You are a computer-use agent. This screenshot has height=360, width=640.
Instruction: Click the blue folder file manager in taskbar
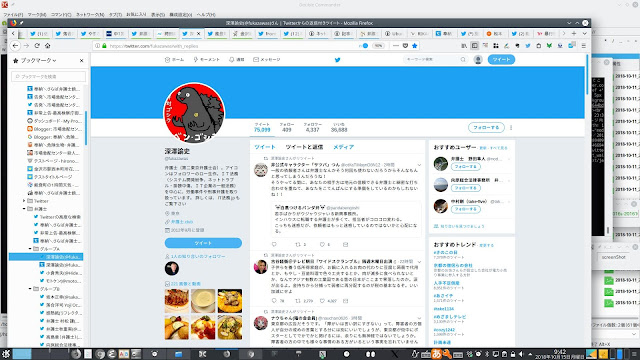coord(178,354)
